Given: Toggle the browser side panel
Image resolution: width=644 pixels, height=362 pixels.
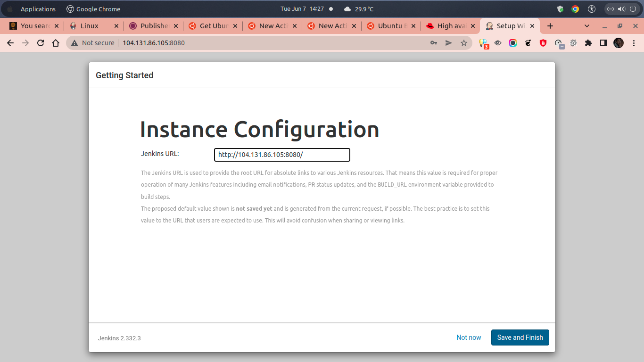Looking at the screenshot, I should [x=603, y=43].
